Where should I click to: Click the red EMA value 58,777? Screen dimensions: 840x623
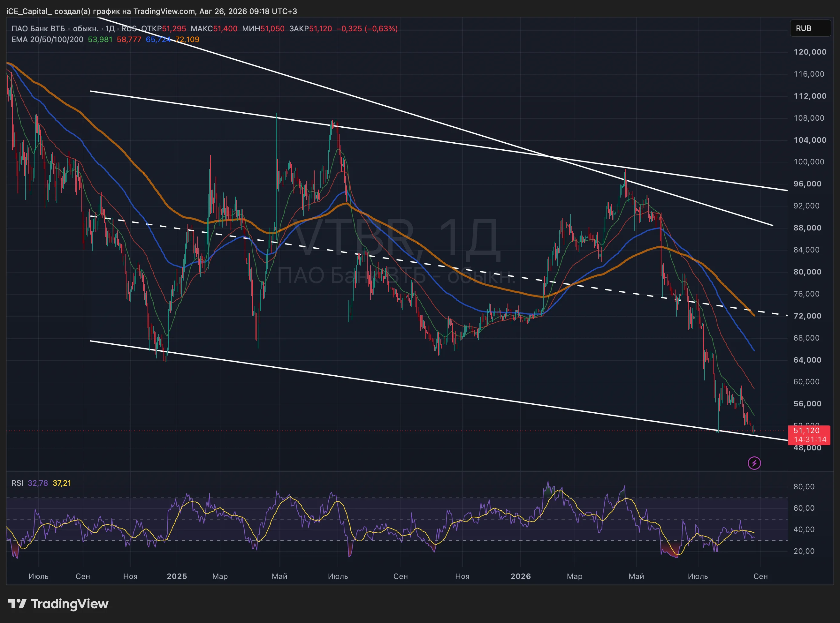[x=129, y=40]
